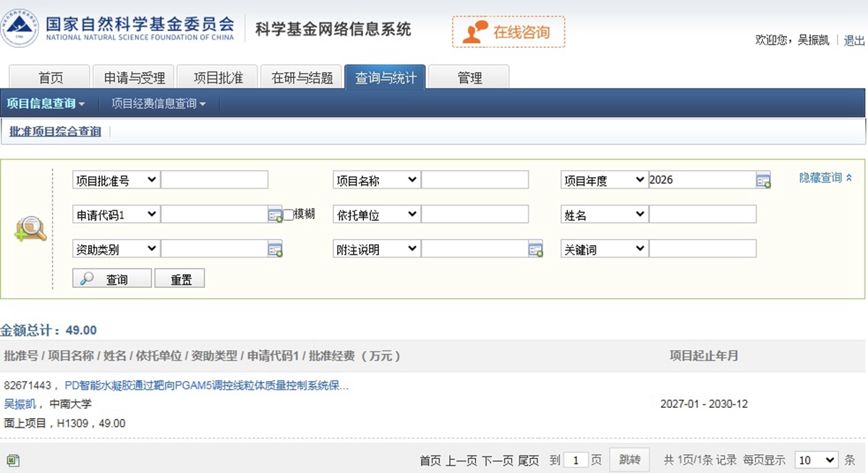Viewport: 868px width, 473px height.
Task: Open the 姓名 dropdown
Action: pyautogui.click(x=605, y=214)
